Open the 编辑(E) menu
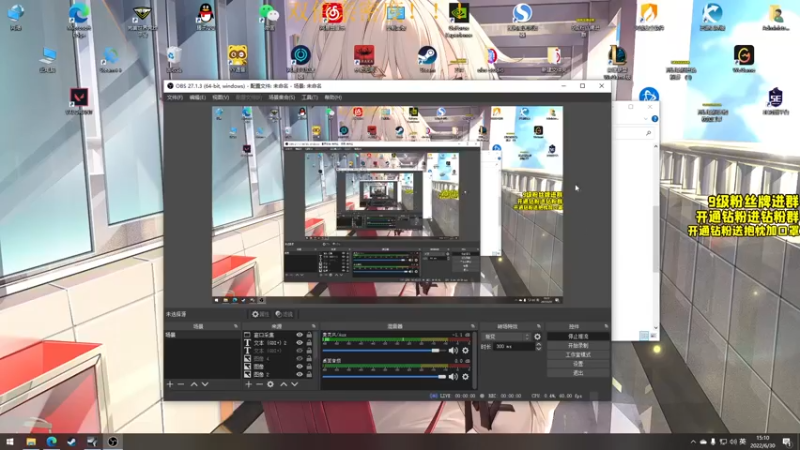Screen dimensions: 800x450 pyautogui.click(x=197, y=97)
